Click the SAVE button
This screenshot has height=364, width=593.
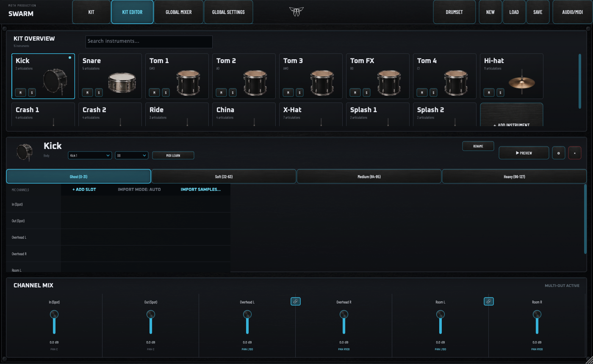click(x=538, y=12)
